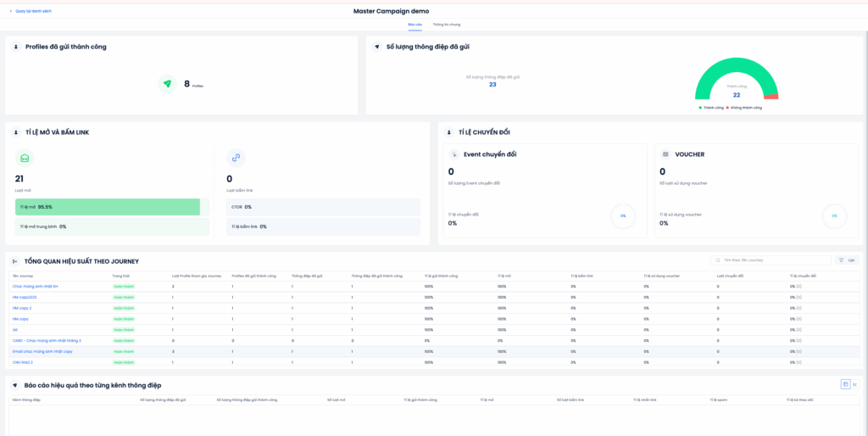Go back via Quay lại danh sách
868x436 pixels.
tap(30, 11)
